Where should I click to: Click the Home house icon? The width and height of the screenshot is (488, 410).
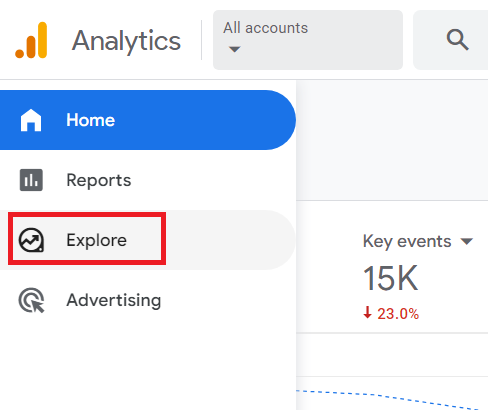coord(31,120)
